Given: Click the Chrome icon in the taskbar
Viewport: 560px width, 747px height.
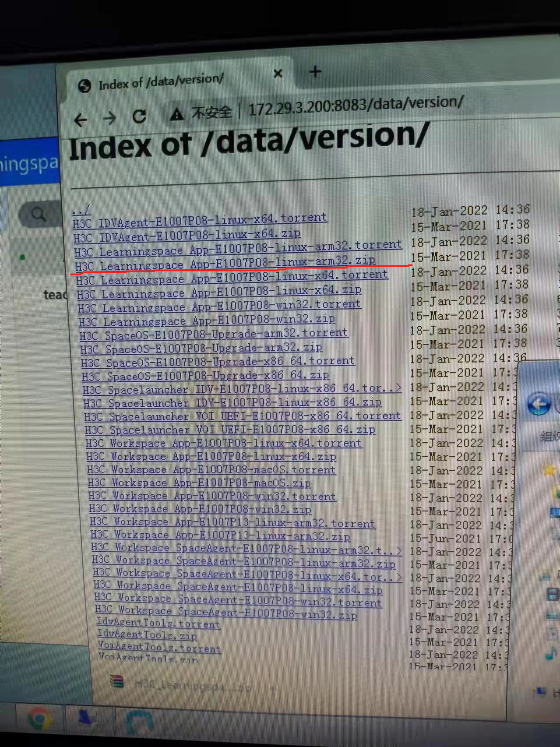Looking at the screenshot, I should point(39,719).
